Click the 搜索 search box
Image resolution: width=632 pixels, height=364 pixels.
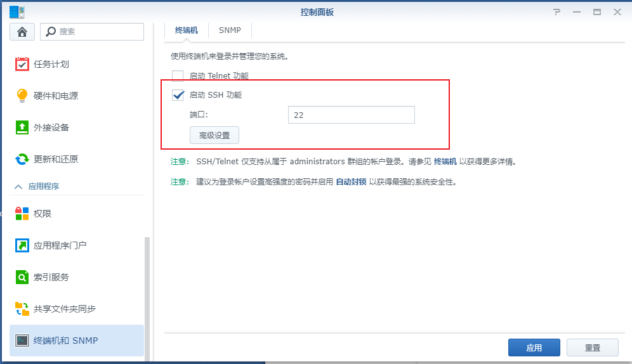pyautogui.click(x=92, y=32)
